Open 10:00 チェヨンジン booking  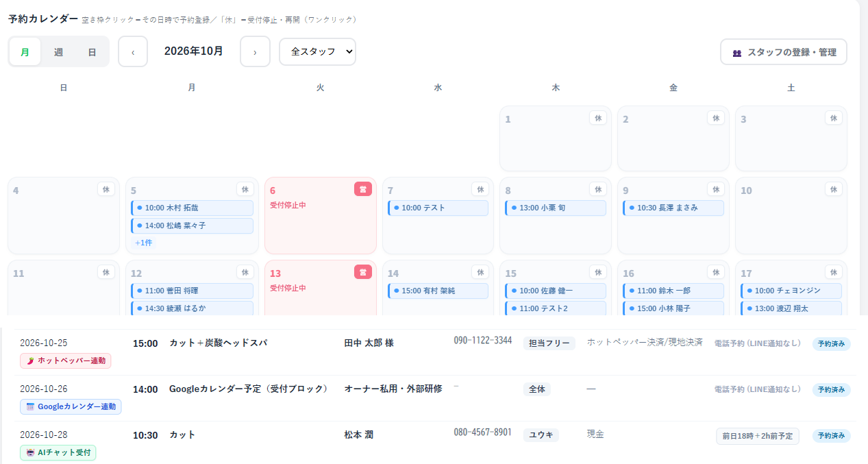[791, 291]
